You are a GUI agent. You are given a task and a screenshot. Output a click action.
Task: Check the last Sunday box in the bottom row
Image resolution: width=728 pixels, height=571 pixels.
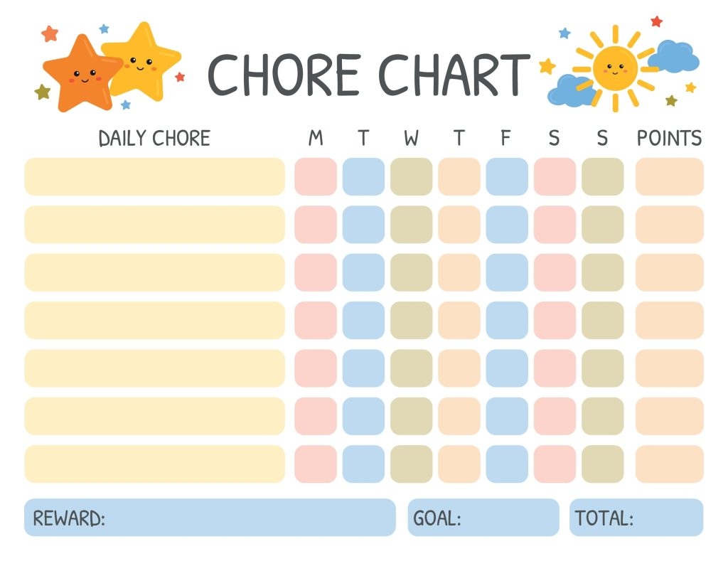602,464
